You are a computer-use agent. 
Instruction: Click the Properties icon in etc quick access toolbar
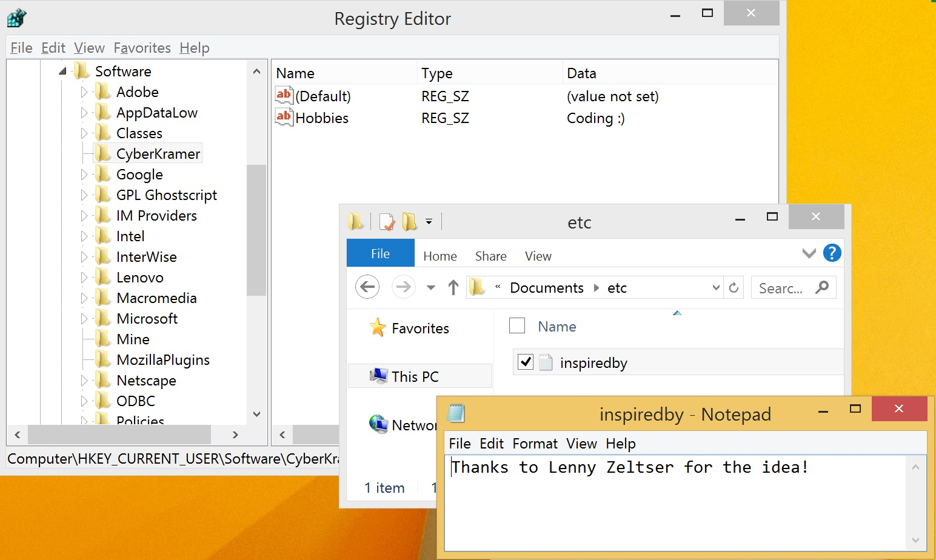pos(386,222)
